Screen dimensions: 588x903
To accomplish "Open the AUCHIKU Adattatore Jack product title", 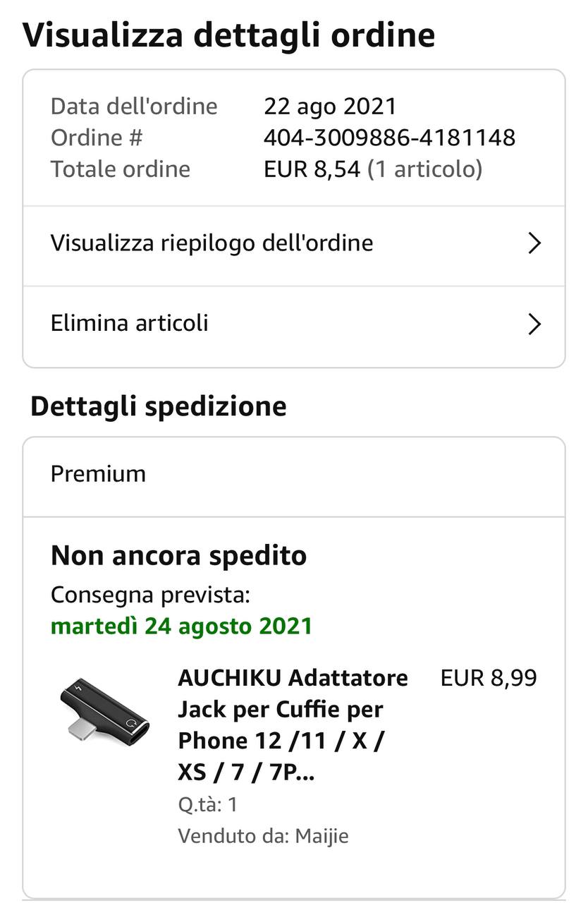I will 293,725.
